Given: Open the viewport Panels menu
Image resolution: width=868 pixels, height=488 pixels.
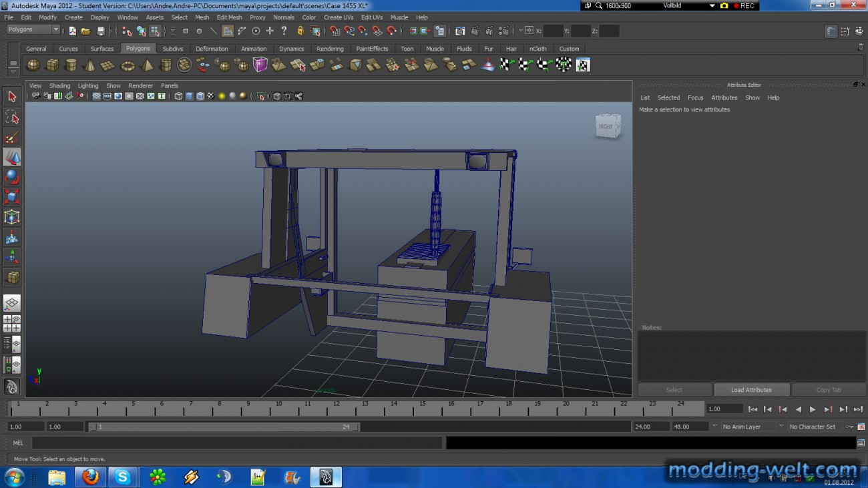Looking at the screenshot, I should (x=170, y=85).
